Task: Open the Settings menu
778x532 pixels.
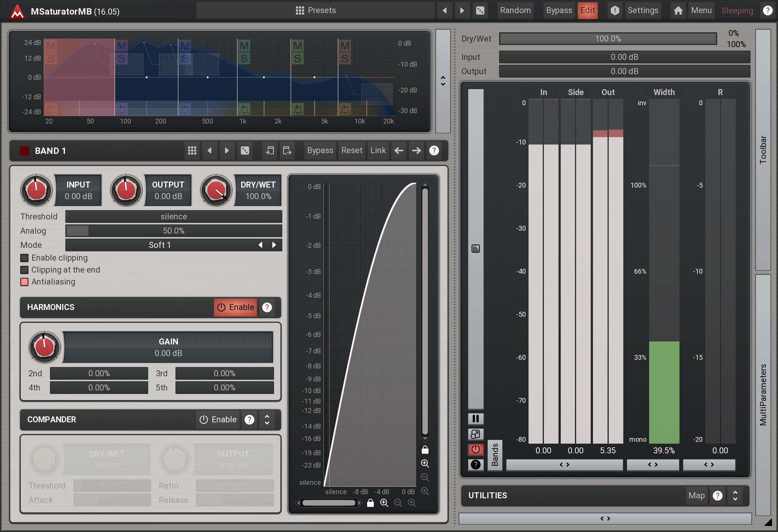Action: [x=643, y=10]
